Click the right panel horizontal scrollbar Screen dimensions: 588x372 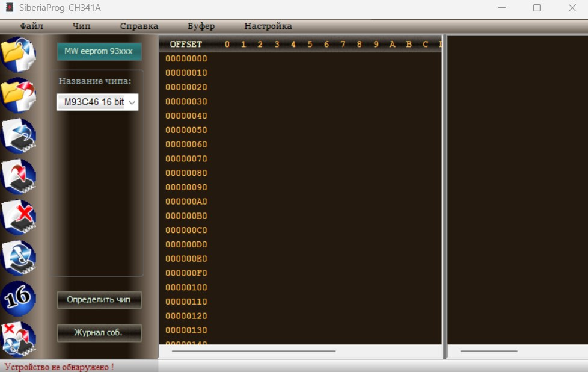[489, 351]
